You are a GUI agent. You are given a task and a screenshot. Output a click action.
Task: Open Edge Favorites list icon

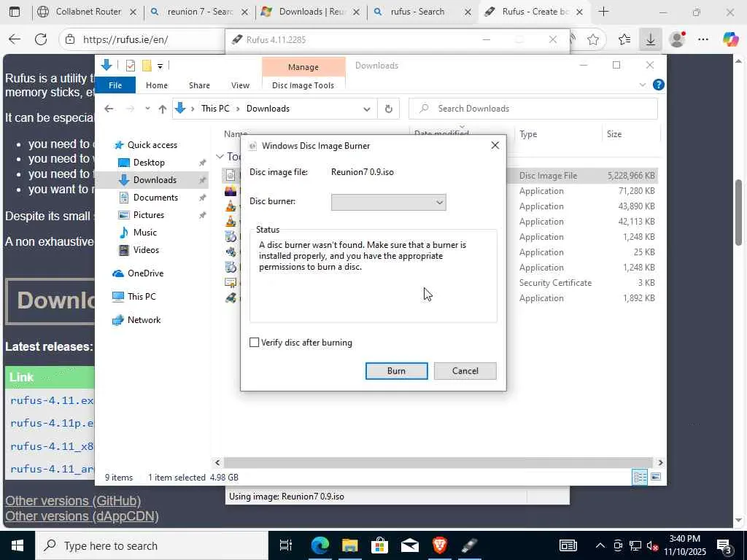point(624,39)
